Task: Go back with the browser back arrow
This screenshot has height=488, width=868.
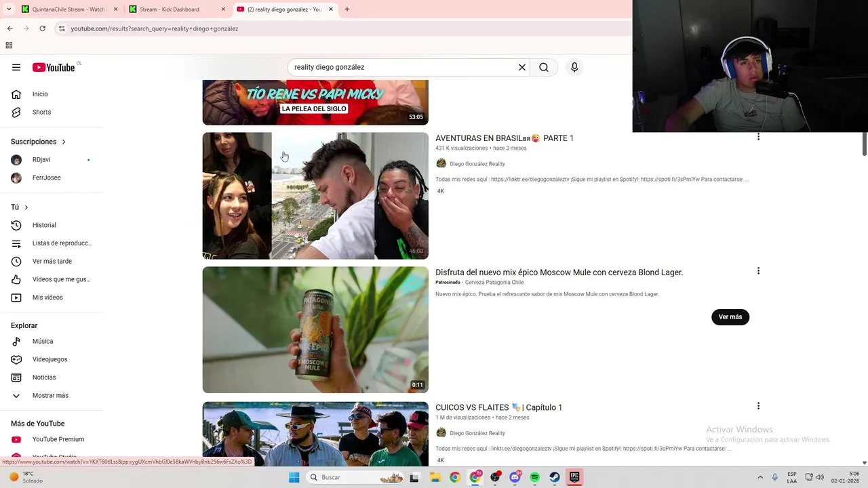Action: (x=9, y=28)
